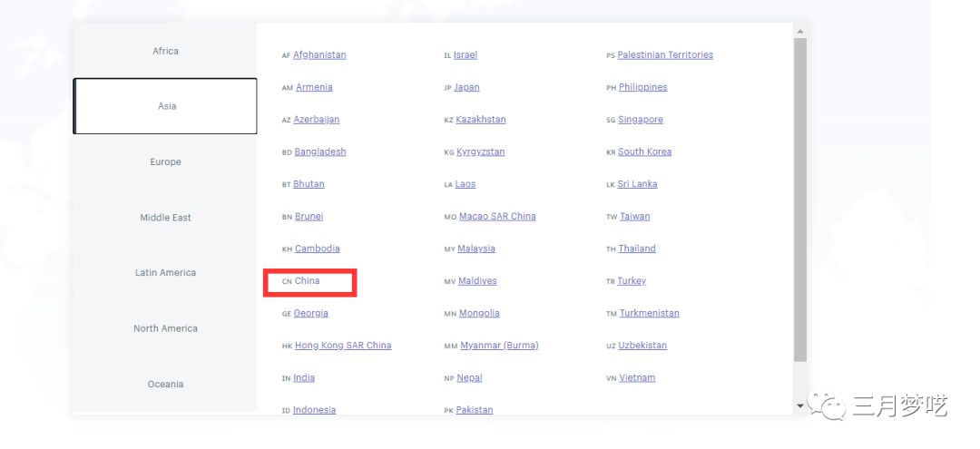
Task: Open the Myanmar (Burma) link
Action: (x=499, y=346)
